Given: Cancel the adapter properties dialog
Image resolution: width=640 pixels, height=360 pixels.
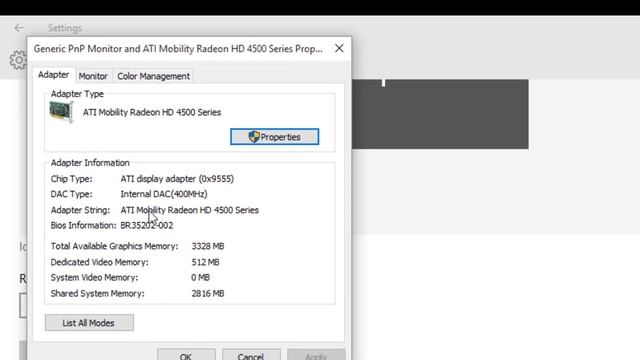Looking at the screenshot, I should tap(251, 354).
